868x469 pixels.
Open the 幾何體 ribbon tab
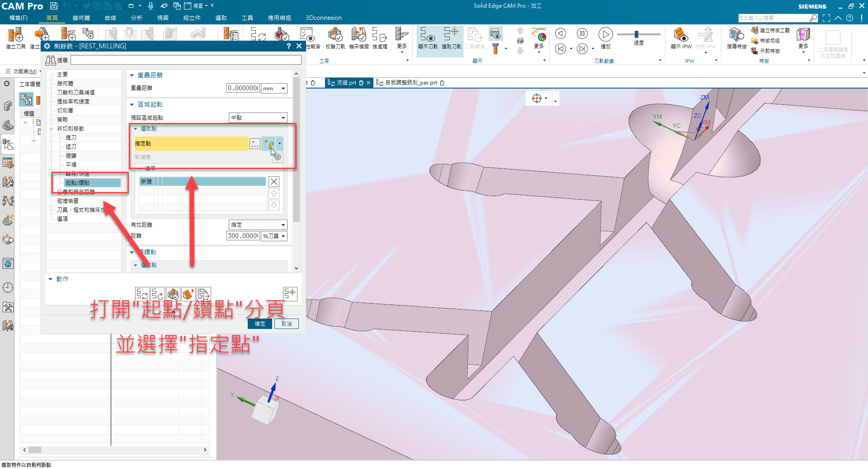click(x=81, y=18)
